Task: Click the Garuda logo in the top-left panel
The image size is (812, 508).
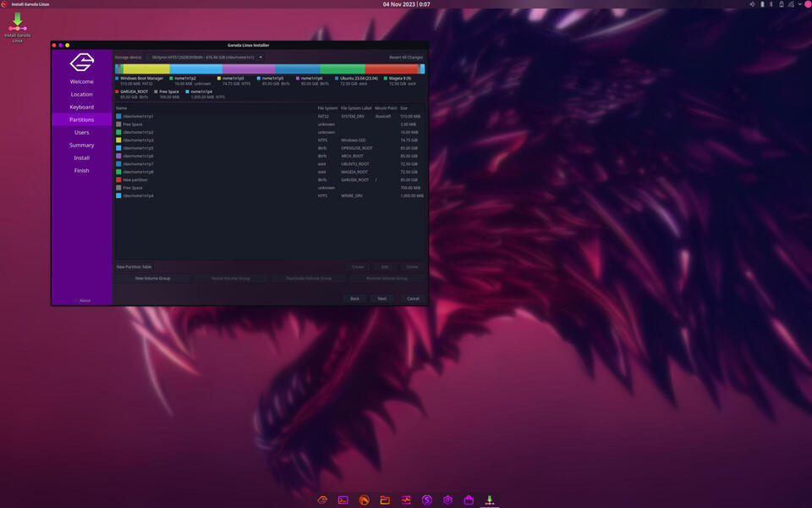Action: [x=4, y=4]
